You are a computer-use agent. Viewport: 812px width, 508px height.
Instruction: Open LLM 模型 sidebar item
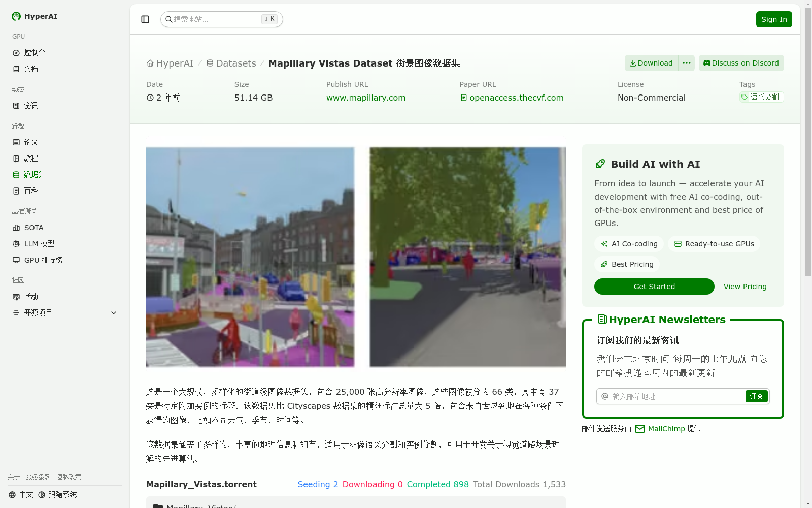39,244
